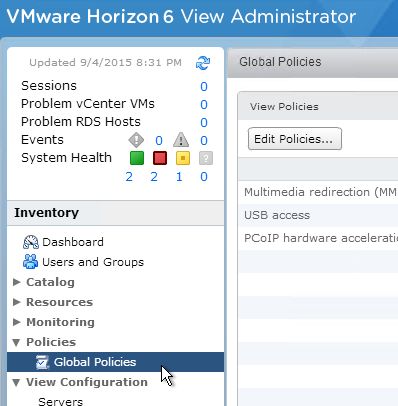
Task: Collapse the View Configuration tree node
Action: (16, 382)
